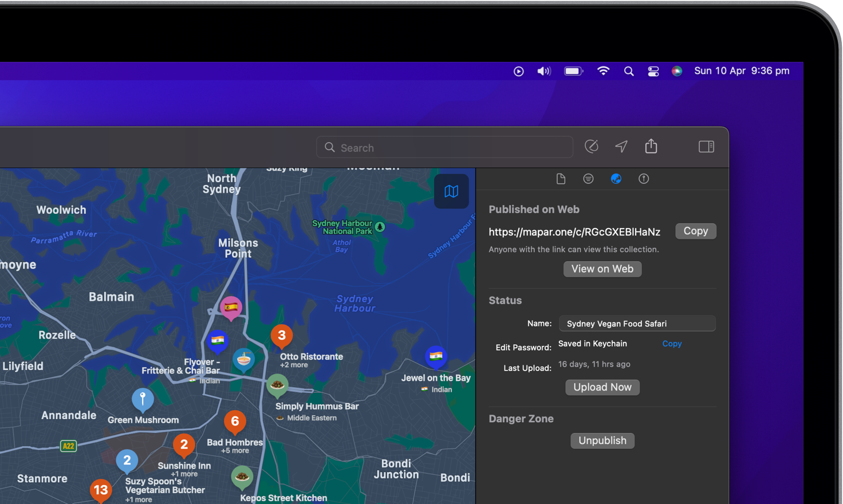Expand the Suzy Spoon's blue cluster pin
Viewport: 843px width, 504px height.
click(127, 461)
